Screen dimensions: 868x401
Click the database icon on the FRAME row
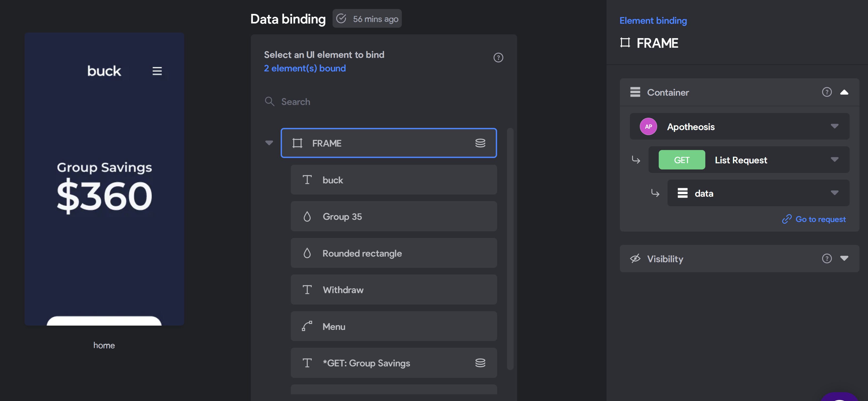[480, 143]
